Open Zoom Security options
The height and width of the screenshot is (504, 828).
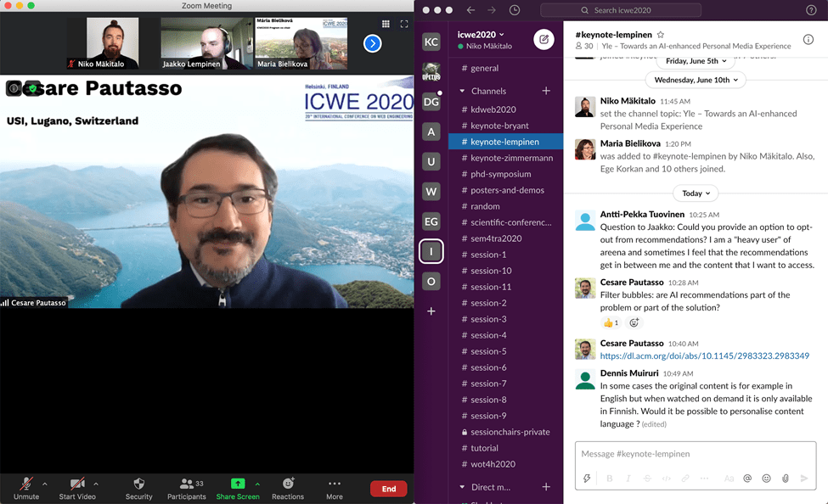point(138,489)
